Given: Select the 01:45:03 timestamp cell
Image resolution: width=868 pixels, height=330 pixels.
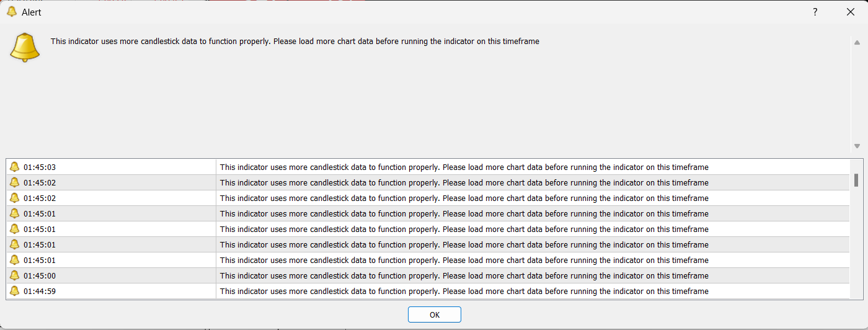Looking at the screenshot, I should (40, 167).
